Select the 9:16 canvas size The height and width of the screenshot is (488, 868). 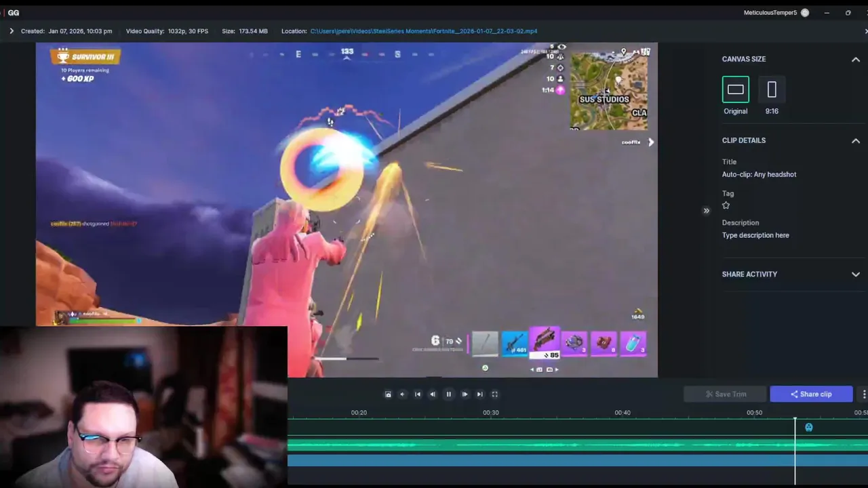[x=772, y=89]
